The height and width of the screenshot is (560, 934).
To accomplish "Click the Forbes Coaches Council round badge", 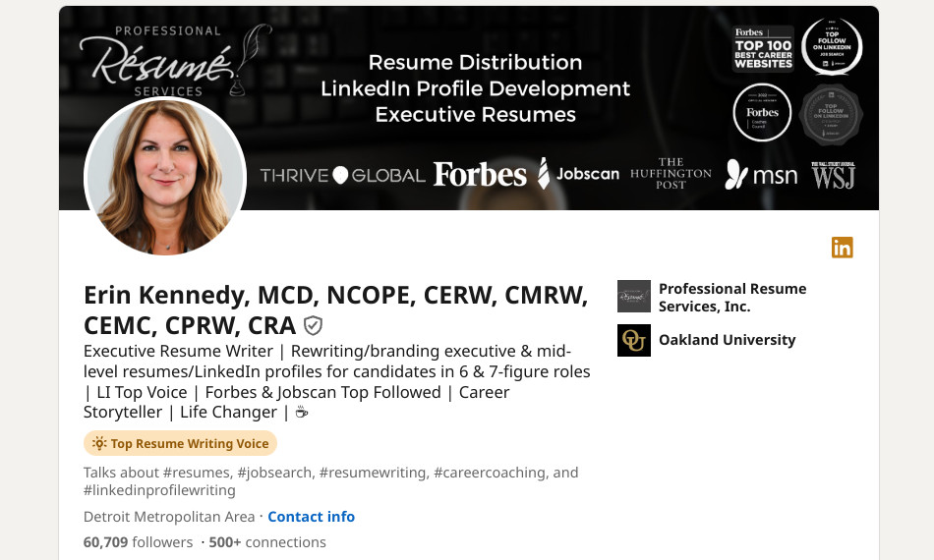I will coord(763,112).
